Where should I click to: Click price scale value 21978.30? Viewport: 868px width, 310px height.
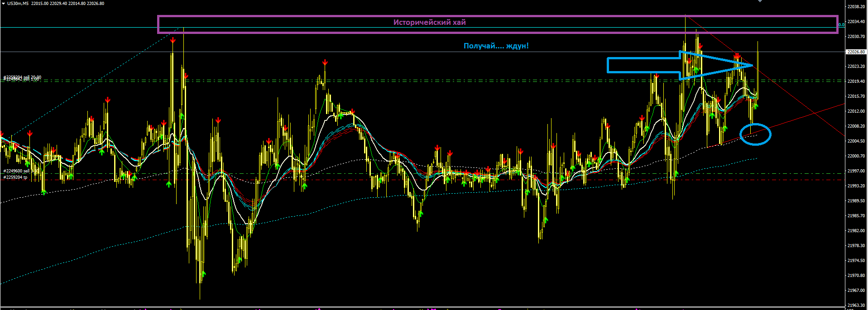coord(856,245)
